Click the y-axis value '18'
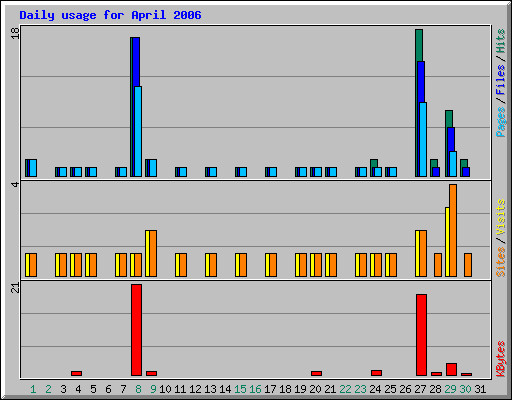 coord(15,33)
